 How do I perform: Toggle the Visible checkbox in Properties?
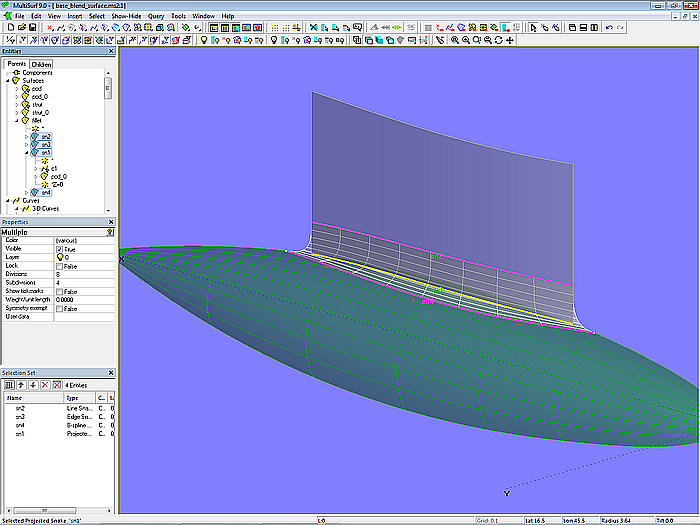[x=59, y=249]
